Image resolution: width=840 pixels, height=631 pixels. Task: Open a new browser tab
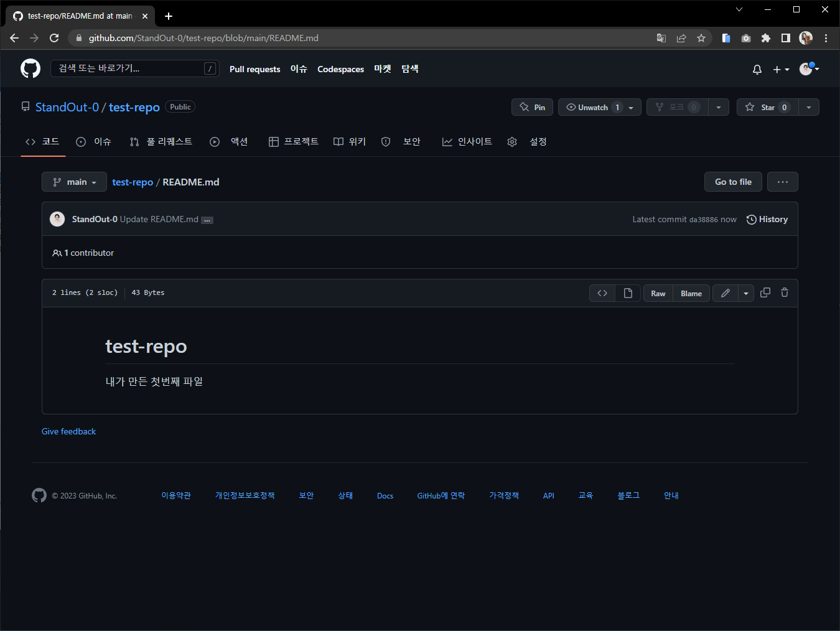(169, 16)
